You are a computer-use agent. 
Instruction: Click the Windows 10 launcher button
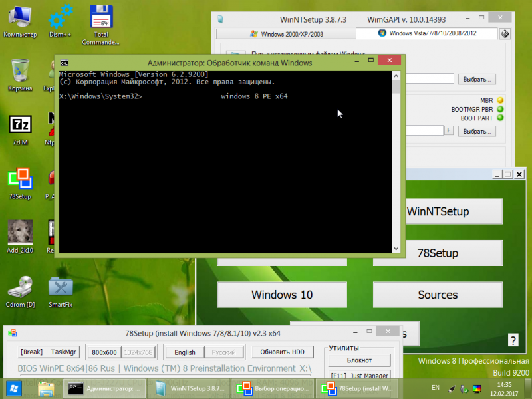tap(282, 295)
